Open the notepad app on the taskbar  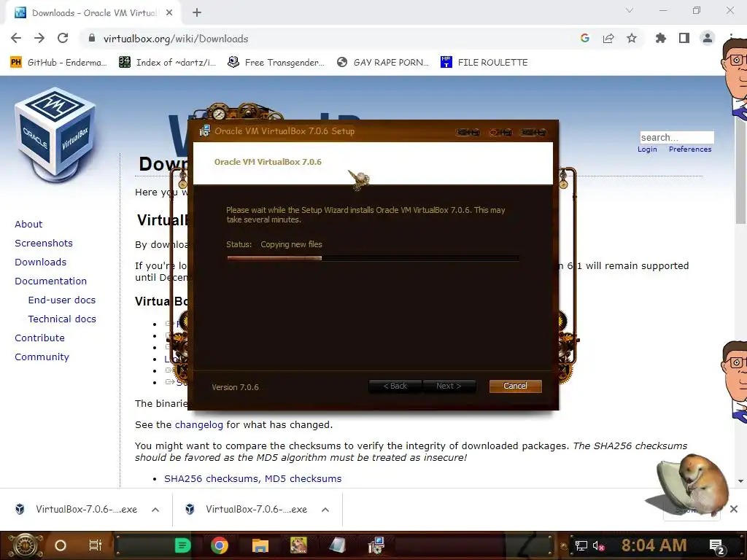[337, 545]
